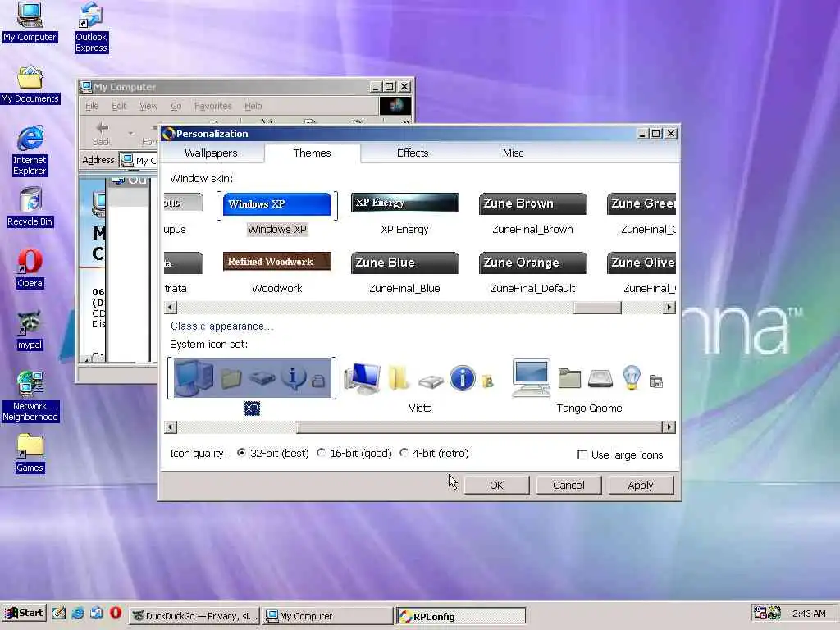This screenshot has width=840, height=630.
Task: Open the Edit menu in My Computer
Action: 119,106
